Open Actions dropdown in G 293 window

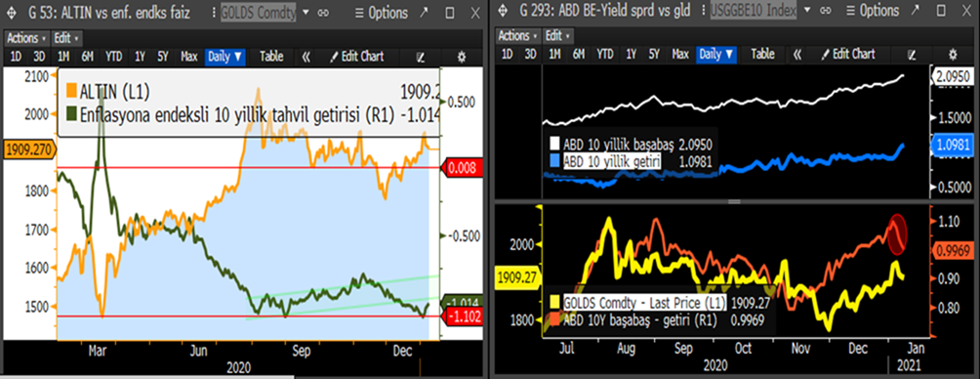(x=518, y=35)
